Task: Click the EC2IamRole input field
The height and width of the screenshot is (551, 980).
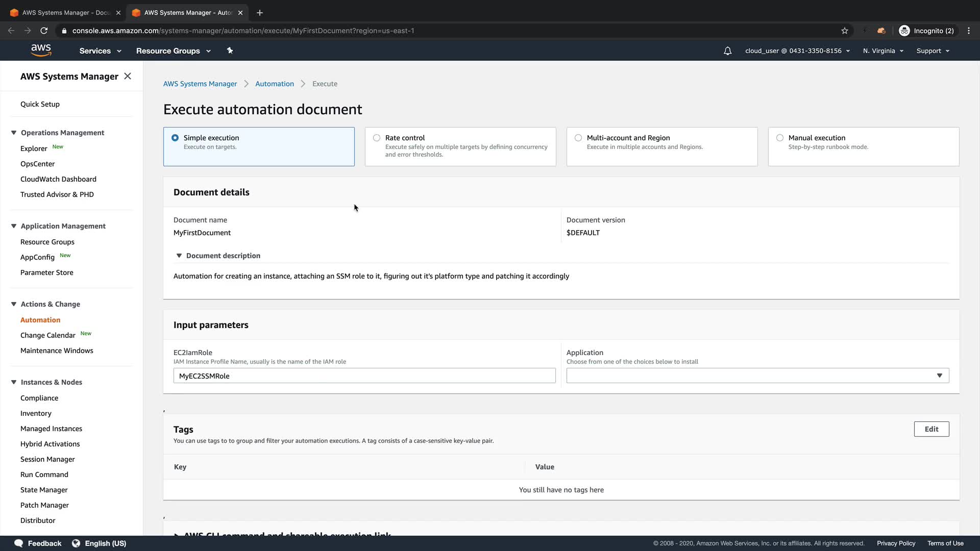Action: click(364, 375)
